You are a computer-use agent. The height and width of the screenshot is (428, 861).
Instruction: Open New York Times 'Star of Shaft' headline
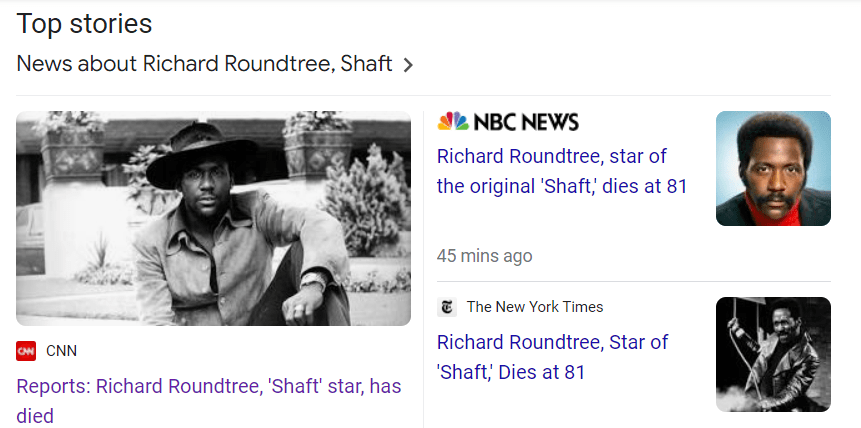pyautogui.click(x=552, y=357)
